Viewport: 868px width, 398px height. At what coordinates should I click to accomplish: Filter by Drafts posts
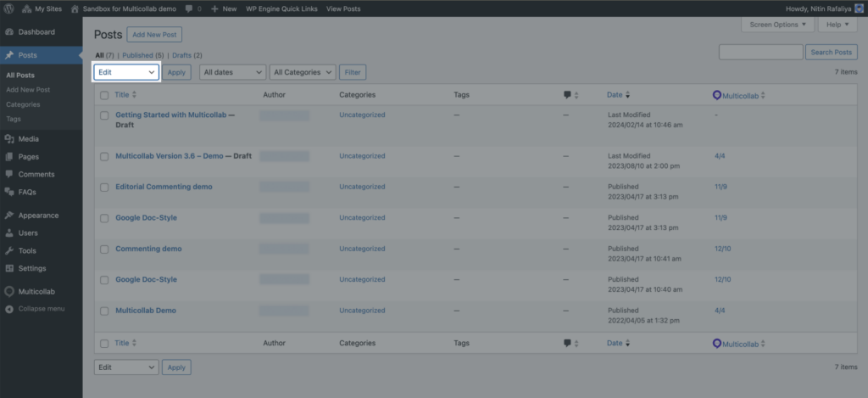coord(181,55)
